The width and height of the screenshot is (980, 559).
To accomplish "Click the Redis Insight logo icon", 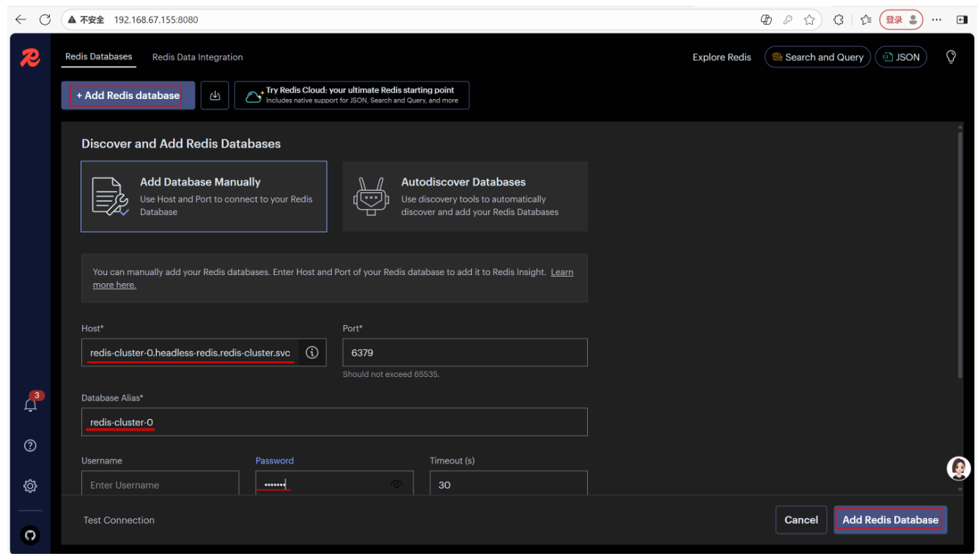I will click(30, 57).
